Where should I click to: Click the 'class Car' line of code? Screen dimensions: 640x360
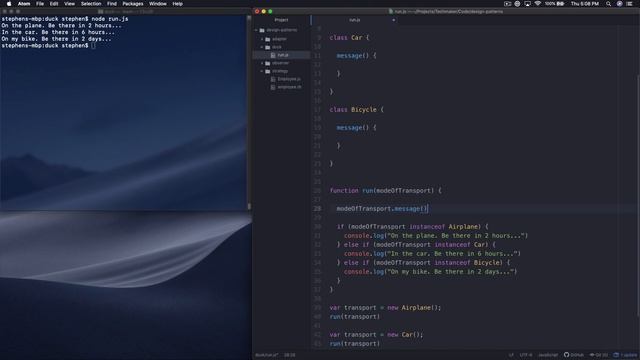point(349,38)
